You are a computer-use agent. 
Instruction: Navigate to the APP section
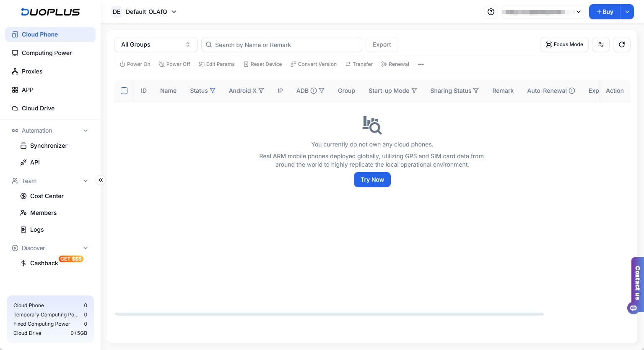[x=28, y=89]
